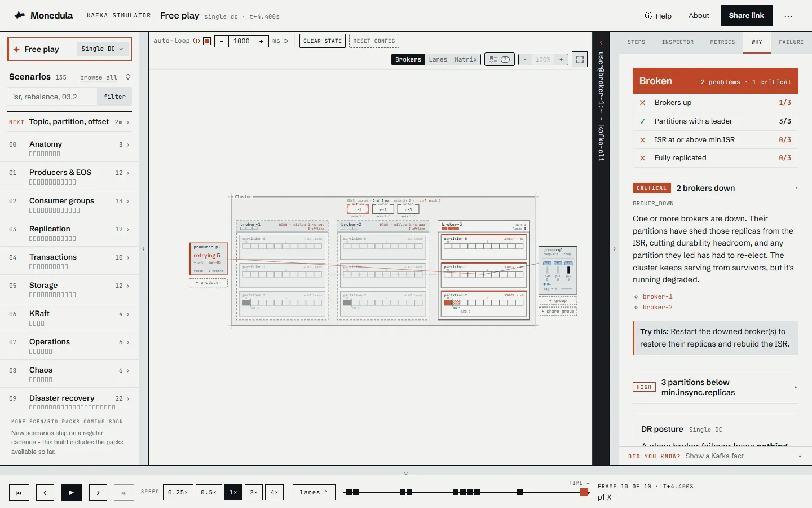Image resolution: width=812 pixels, height=508 pixels.
Task: Stop auto-loop with the red square button
Action: pos(207,41)
